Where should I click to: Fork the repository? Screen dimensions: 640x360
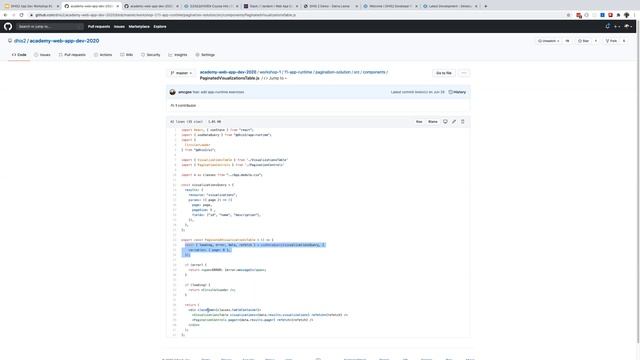611,41
